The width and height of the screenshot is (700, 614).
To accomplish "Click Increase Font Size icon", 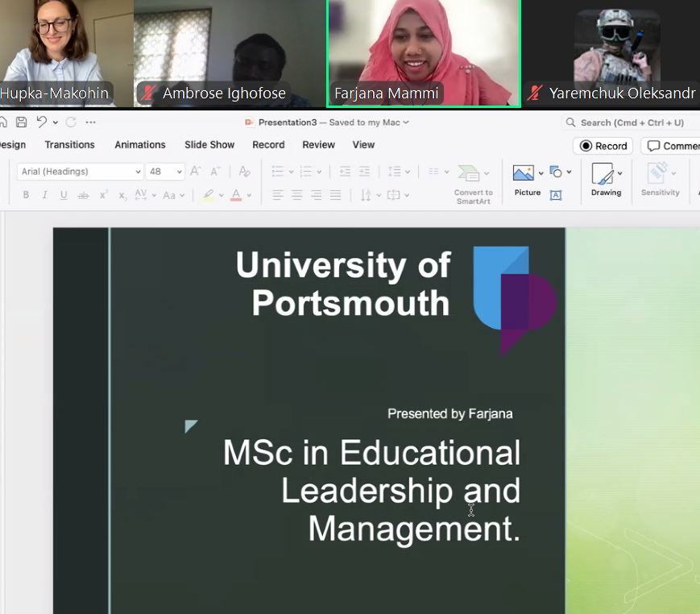I will click(x=196, y=172).
